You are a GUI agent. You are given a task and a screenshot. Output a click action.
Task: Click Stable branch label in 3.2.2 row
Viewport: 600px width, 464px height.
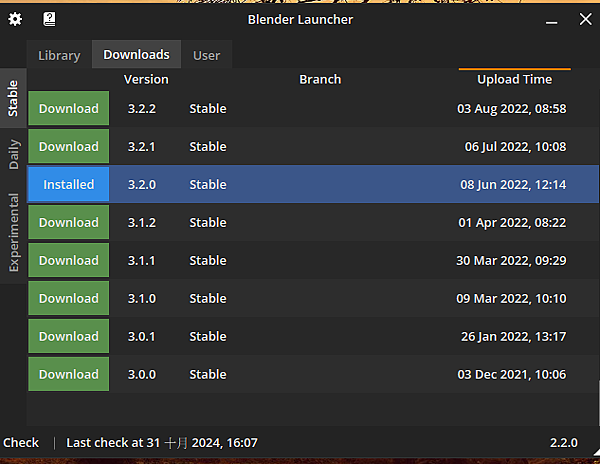pyautogui.click(x=208, y=109)
